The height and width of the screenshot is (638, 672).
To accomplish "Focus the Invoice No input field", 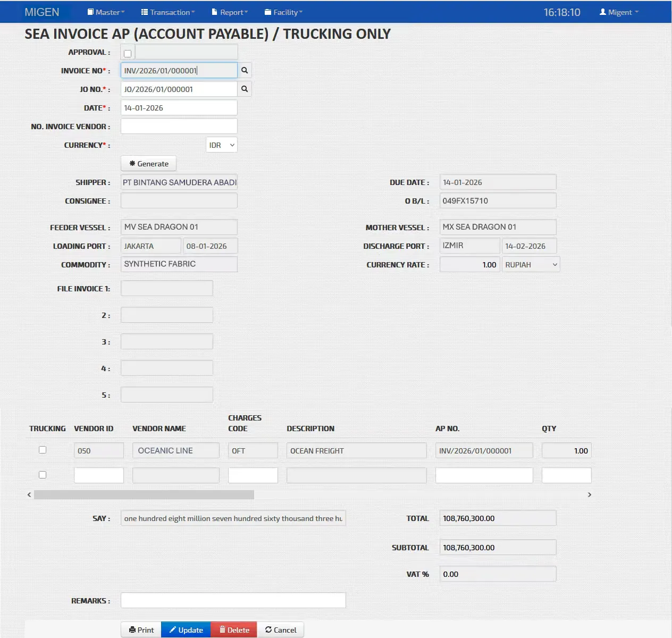I will [179, 70].
